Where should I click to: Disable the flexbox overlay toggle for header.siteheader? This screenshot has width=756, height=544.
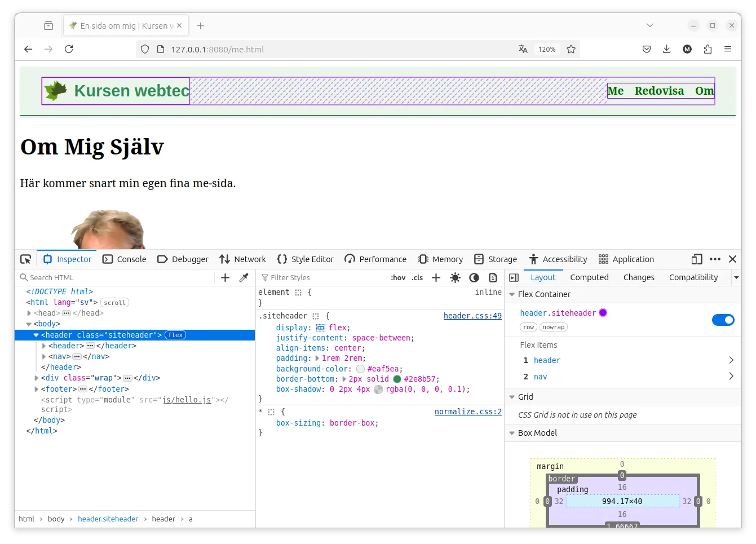pos(723,320)
